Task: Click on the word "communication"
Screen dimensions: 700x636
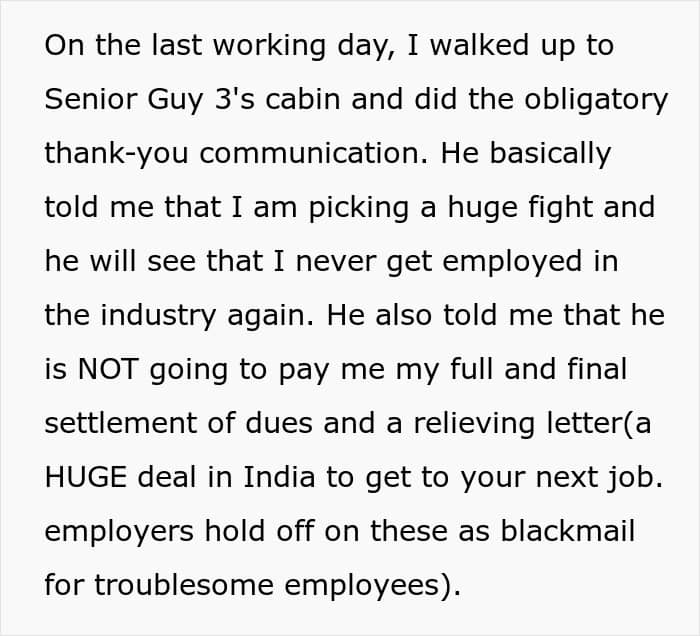Action: (310, 154)
